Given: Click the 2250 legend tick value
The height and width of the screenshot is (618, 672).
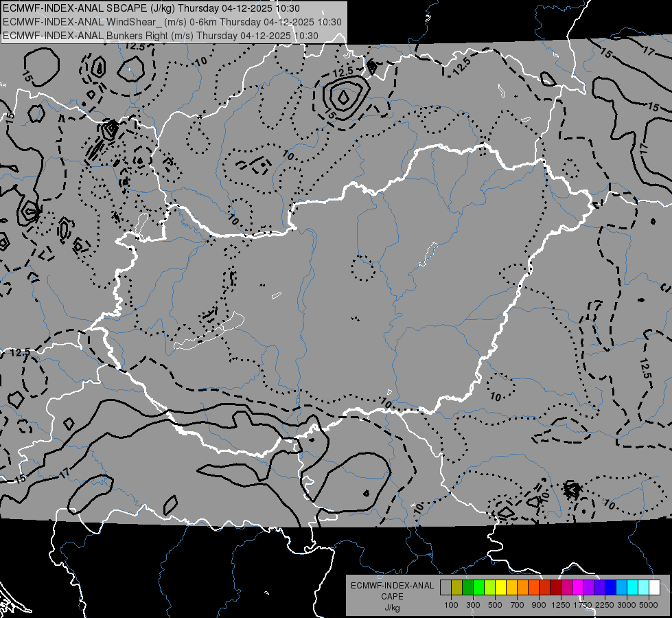Looking at the screenshot, I should coord(605,605).
